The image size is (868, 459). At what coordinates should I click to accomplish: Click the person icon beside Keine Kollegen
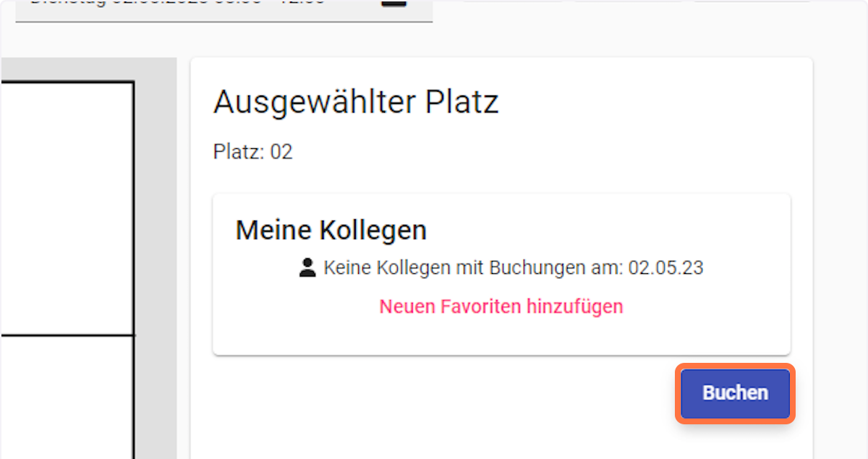click(x=307, y=269)
